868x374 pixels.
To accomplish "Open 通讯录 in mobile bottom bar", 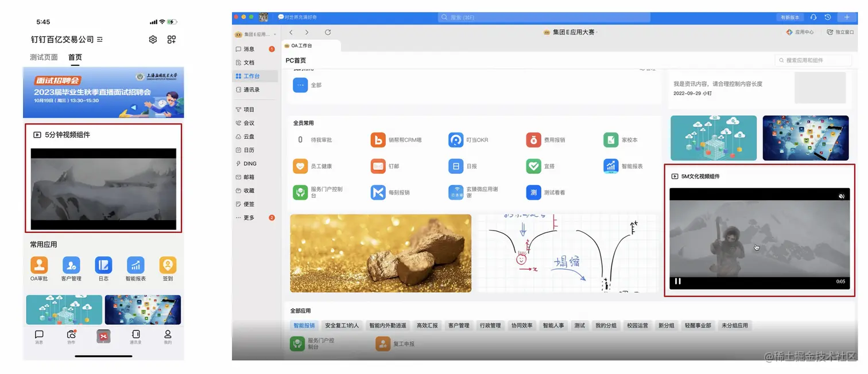I will click(135, 337).
